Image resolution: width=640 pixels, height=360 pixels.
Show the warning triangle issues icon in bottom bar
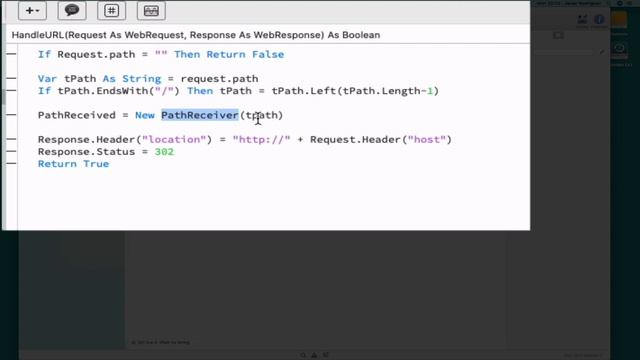[x=314, y=356]
